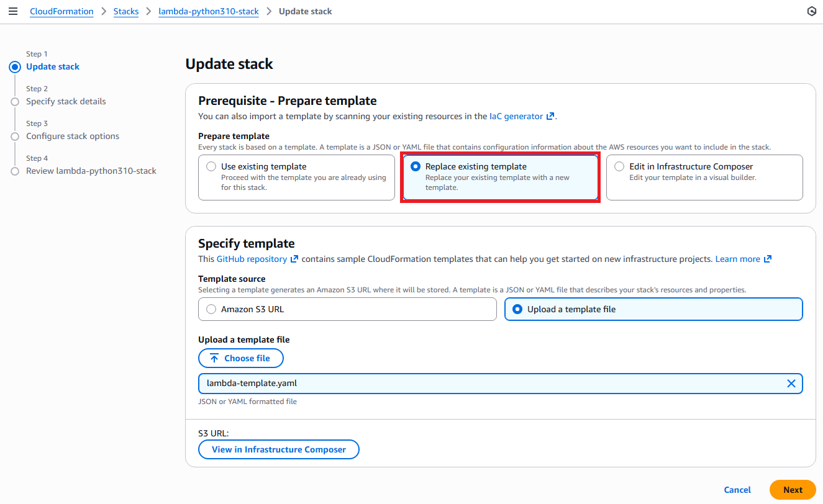Clear the lambda-template.yaml file with the X icon
The image size is (823, 504).
pyautogui.click(x=791, y=384)
